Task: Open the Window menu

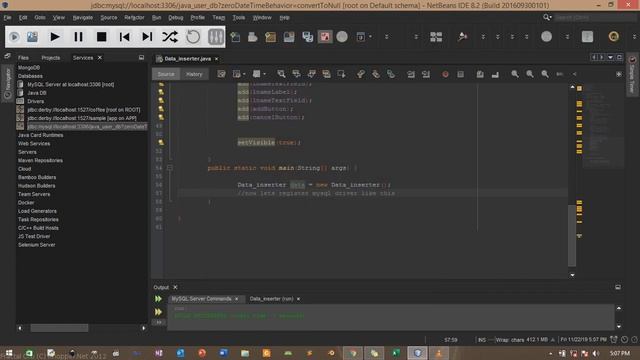Action: (262, 18)
